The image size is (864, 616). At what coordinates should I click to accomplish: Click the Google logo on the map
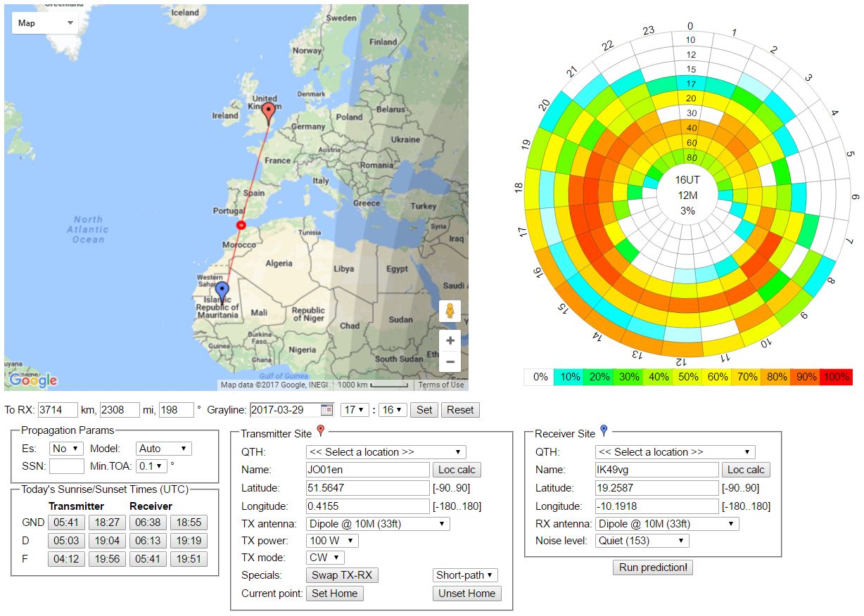[x=33, y=380]
